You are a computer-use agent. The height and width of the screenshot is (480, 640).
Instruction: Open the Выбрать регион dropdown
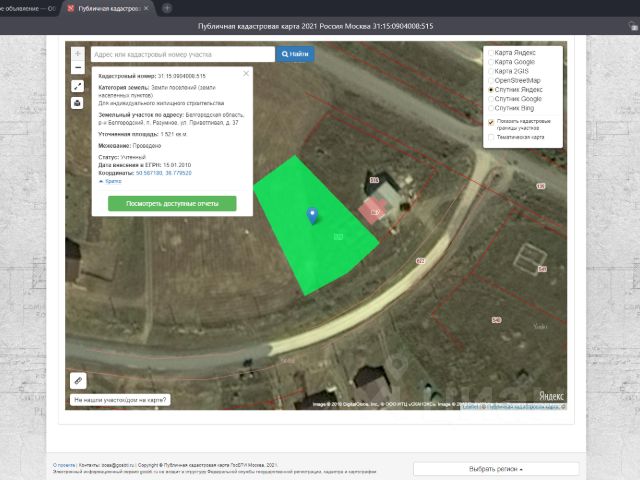pyautogui.click(x=496, y=468)
